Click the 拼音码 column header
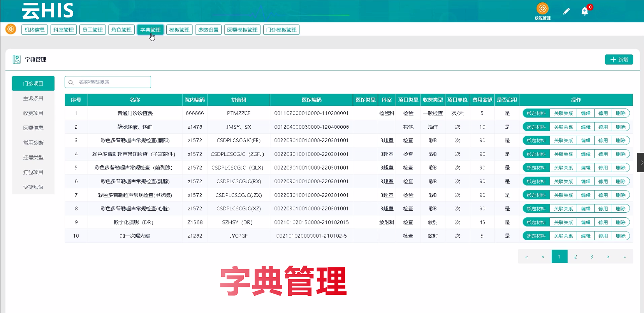The width and height of the screenshot is (644, 313). (x=239, y=100)
